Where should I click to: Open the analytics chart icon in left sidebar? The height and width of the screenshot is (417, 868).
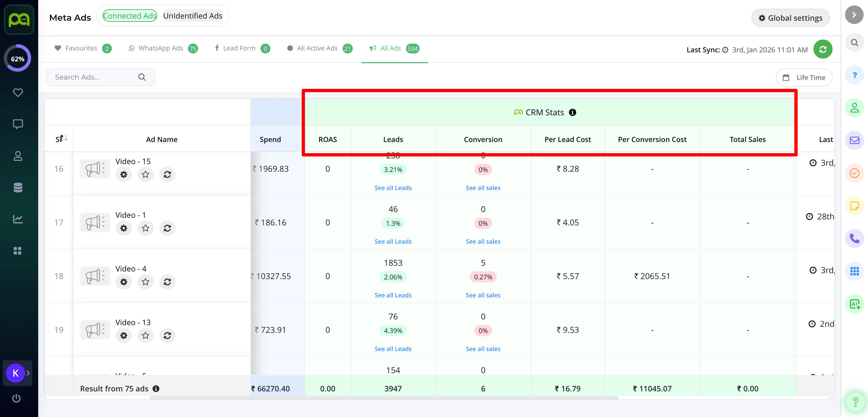pos(17,219)
